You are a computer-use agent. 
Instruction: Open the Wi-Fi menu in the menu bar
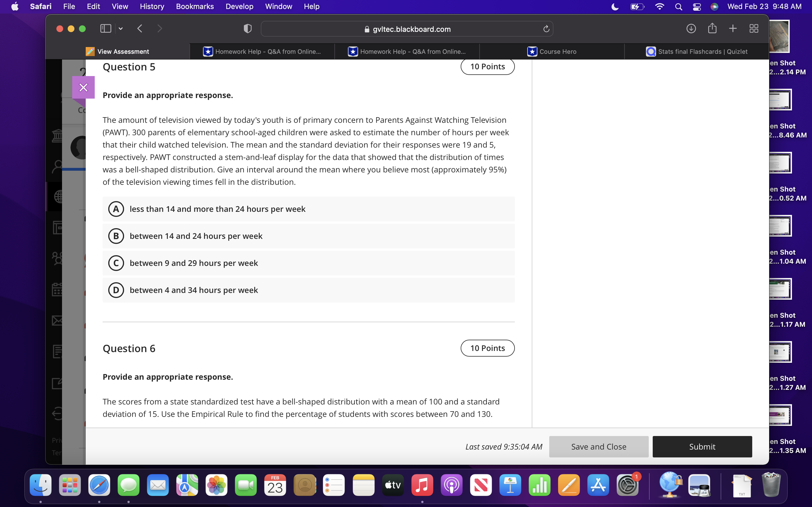point(659,6)
